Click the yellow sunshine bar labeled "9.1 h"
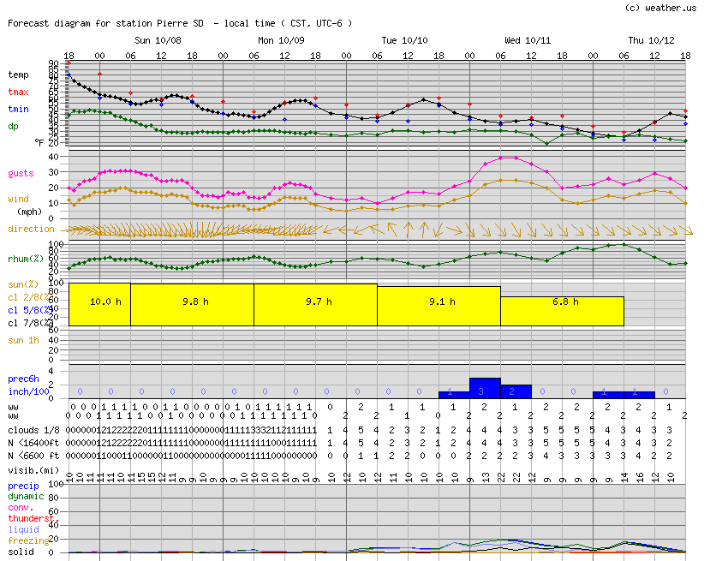Image resolution: width=728 pixels, height=561 pixels. coord(439,306)
